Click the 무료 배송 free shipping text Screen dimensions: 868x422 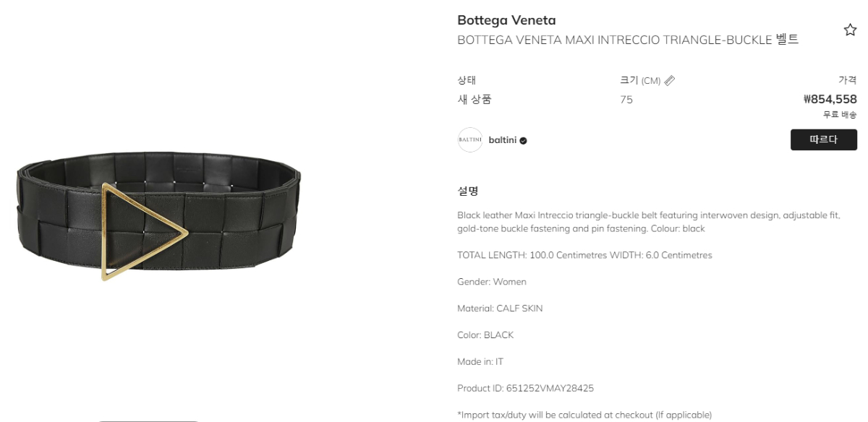(840, 115)
